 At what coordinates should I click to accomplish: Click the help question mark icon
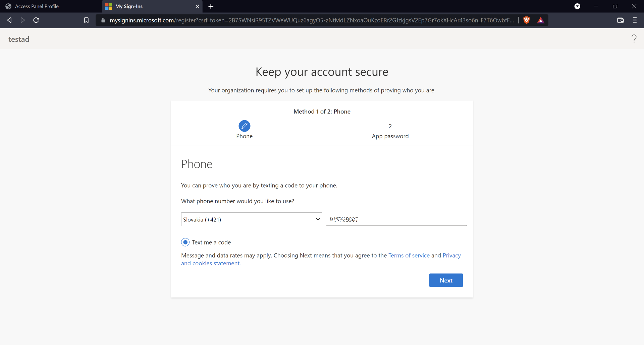click(x=634, y=39)
